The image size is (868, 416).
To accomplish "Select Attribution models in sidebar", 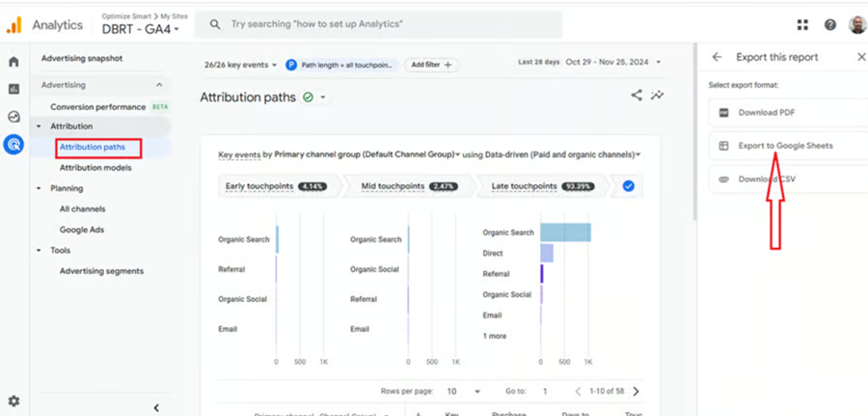I will point(95,168).
